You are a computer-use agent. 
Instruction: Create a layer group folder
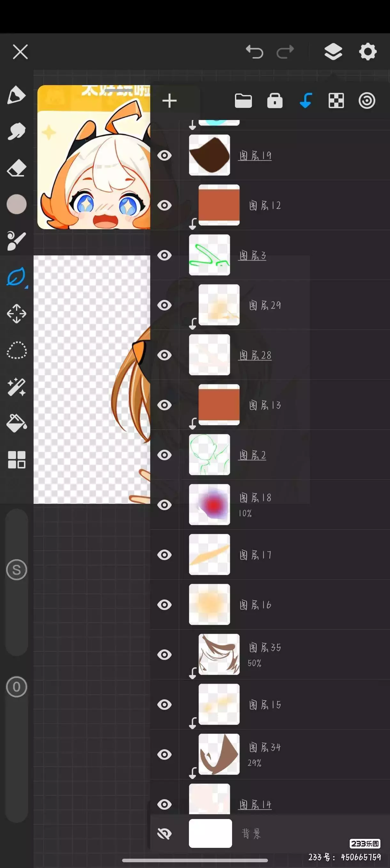click(x=243, y=101)
